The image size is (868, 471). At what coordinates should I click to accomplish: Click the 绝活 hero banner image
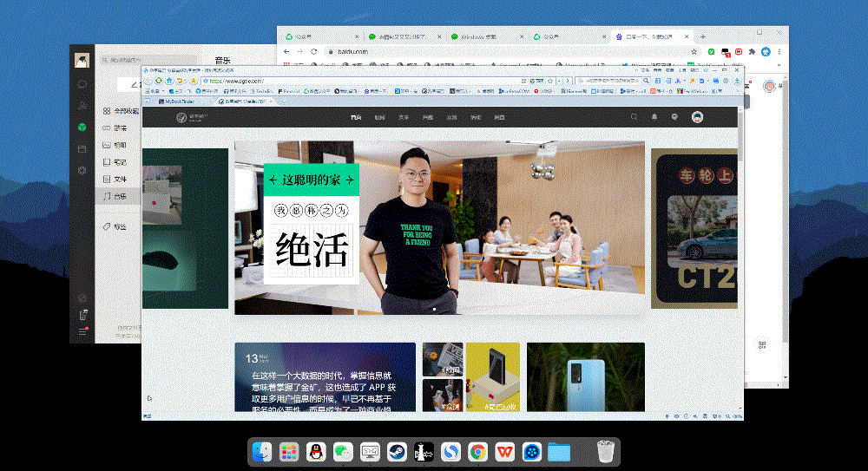tap(439, 227)
